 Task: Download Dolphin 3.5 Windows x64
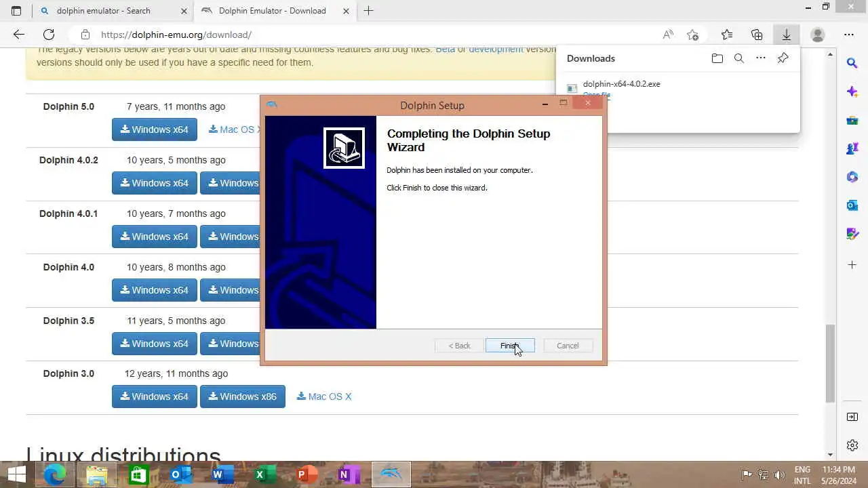pyautogui.click(x=155, y=344)
